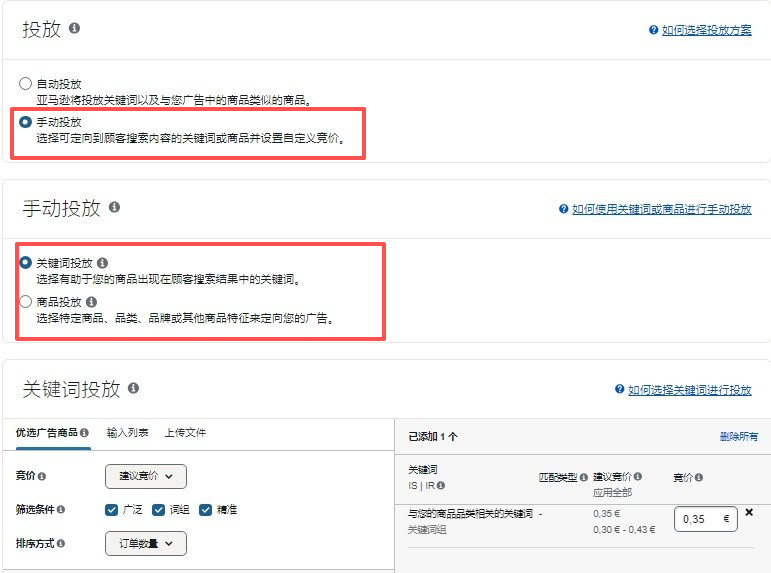This screenshot has height=573, width=771.
Task: Select 自动投放 radio button
Action: coord(26,84)
